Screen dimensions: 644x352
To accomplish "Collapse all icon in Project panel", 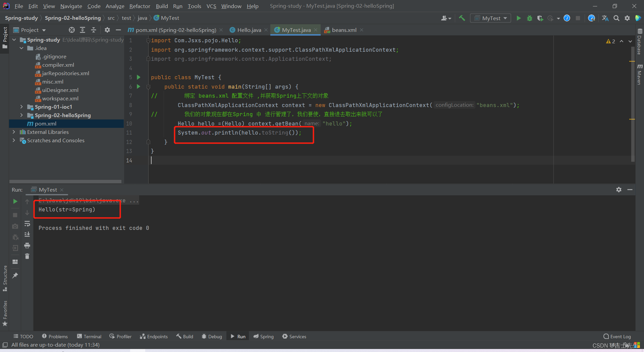I will tap(94, 30).
